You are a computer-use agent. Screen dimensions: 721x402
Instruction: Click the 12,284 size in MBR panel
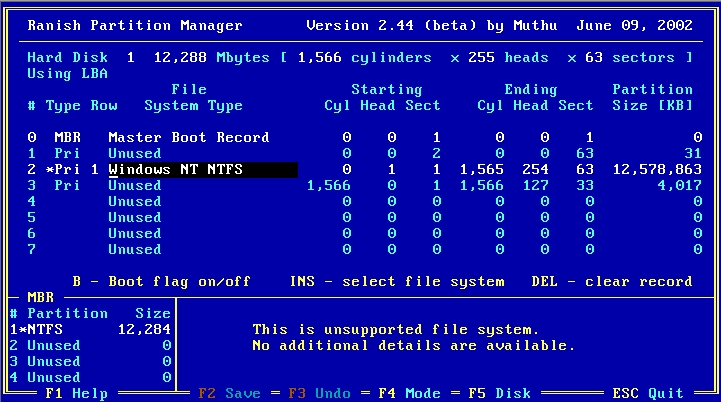(x=144, y=330)
